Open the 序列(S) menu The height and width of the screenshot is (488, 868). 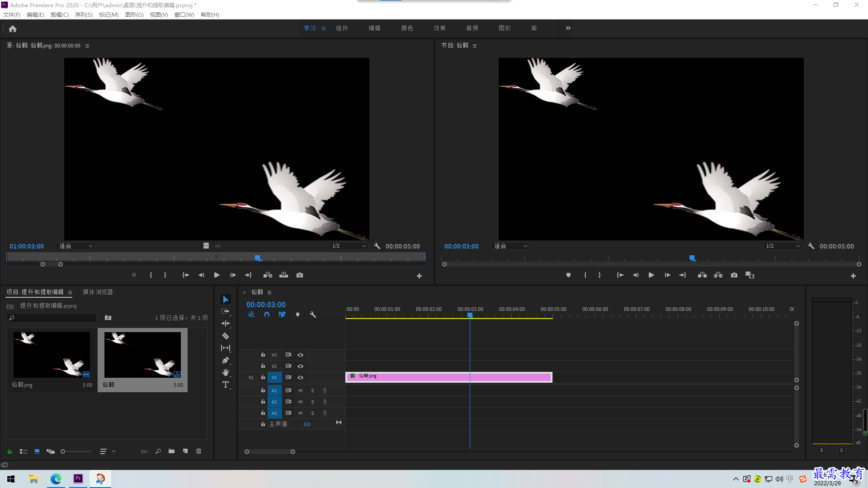(84, 15)
